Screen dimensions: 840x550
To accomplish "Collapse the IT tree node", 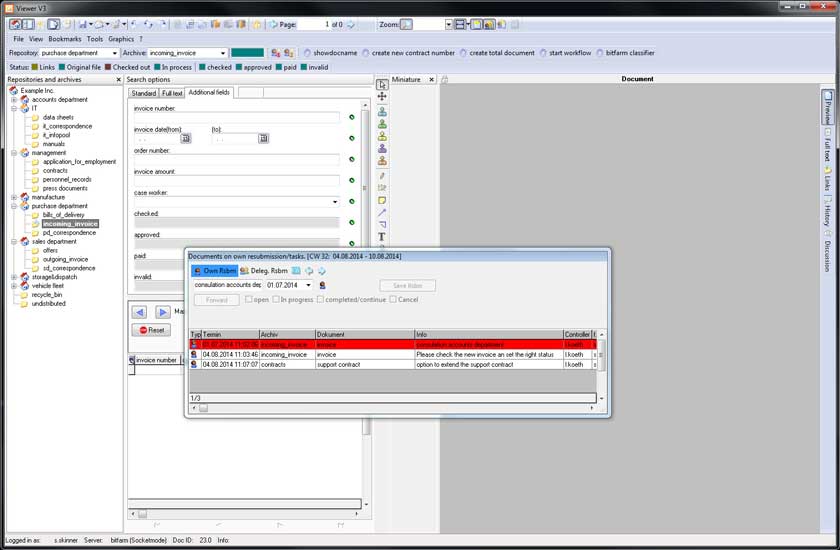I will [14, 108].
